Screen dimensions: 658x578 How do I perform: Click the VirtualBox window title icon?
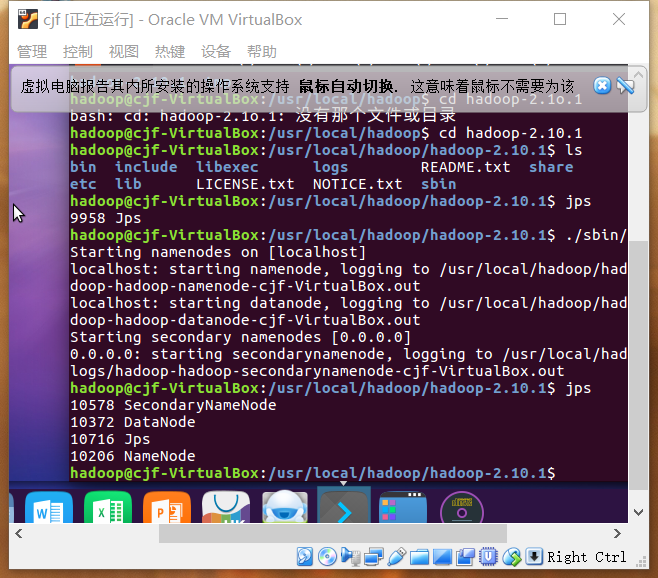pyautogui.click(x=28, y=19)
